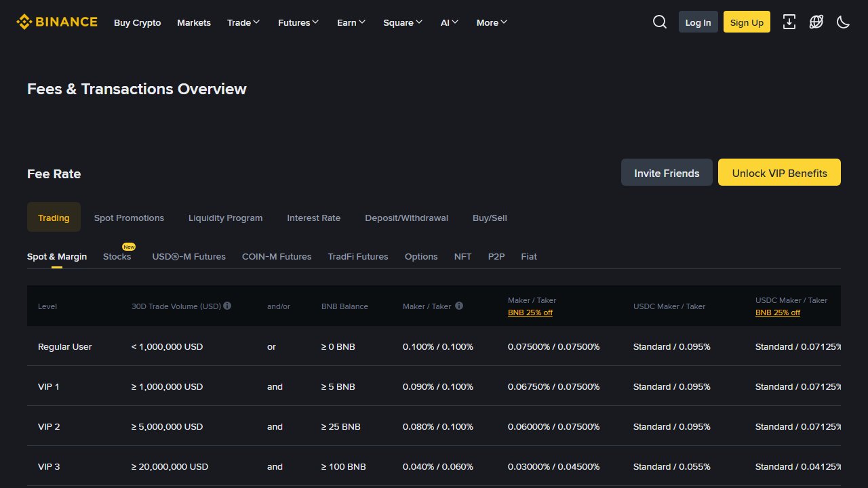
Task: Click the '0.06000% / 0.07500%' fee cell
Action: (x=554, y=426)
